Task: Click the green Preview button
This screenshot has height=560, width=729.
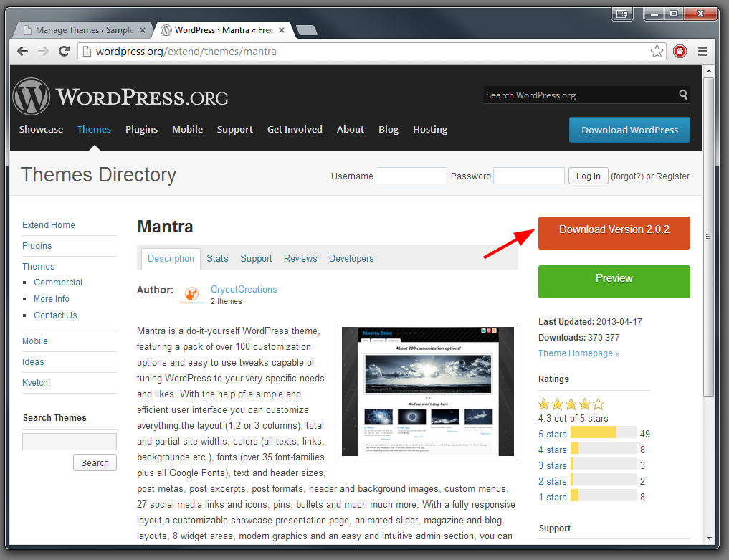Action: [x=614, y=281]
